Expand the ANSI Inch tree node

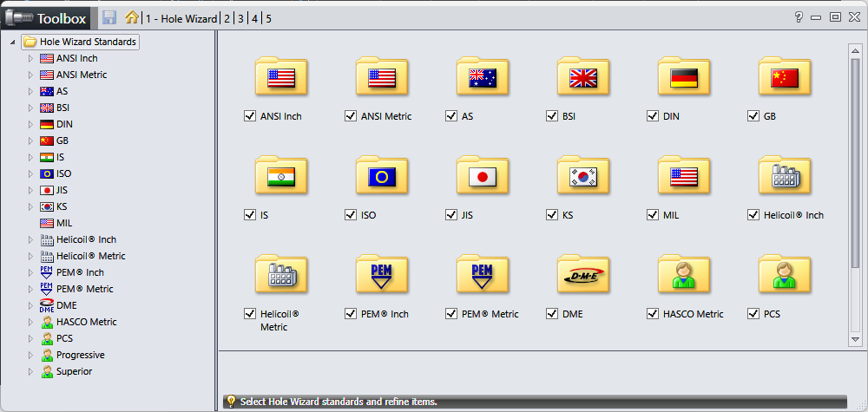(31, 58)
